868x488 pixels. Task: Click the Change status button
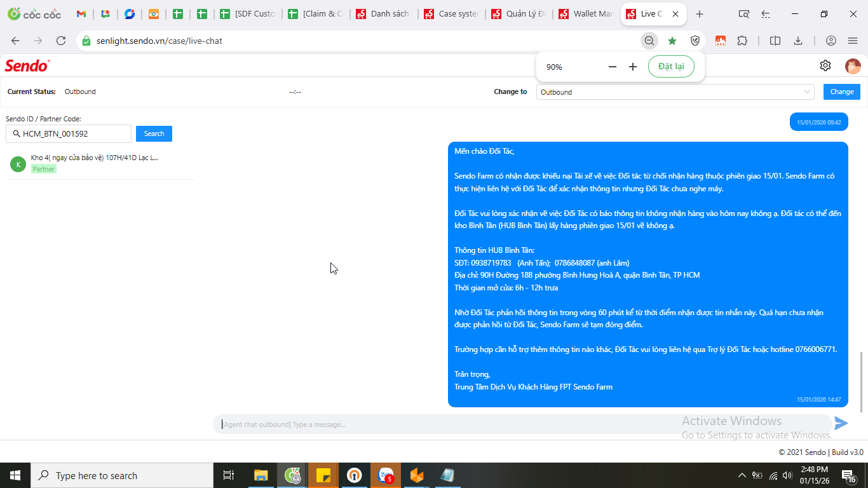(842, 91)
